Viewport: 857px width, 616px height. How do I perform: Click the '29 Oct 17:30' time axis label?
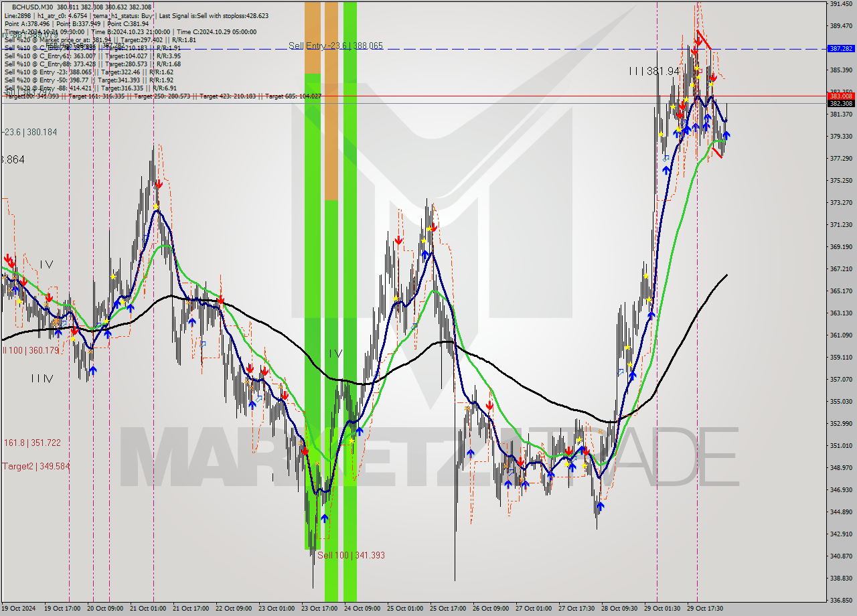pyautogui.click(x=706, y=609)
